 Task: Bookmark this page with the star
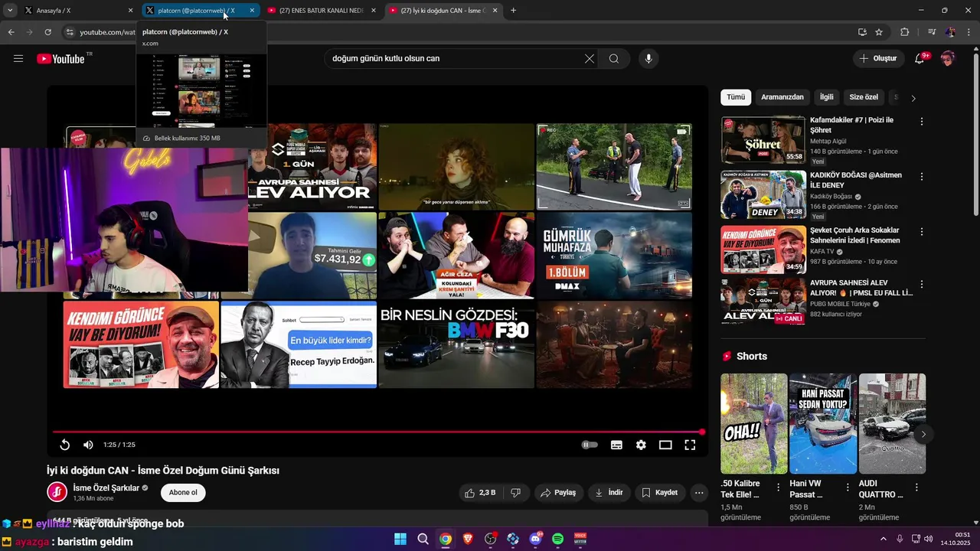point(879,32)
